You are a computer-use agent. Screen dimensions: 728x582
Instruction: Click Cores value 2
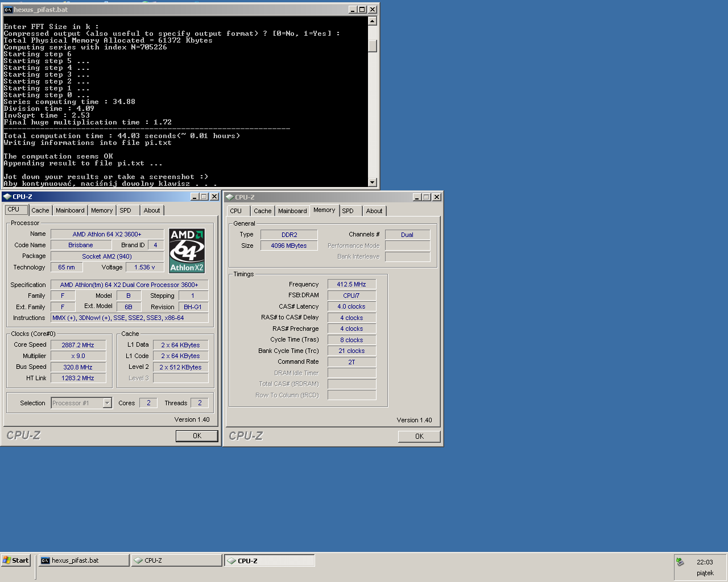point(148,402)
